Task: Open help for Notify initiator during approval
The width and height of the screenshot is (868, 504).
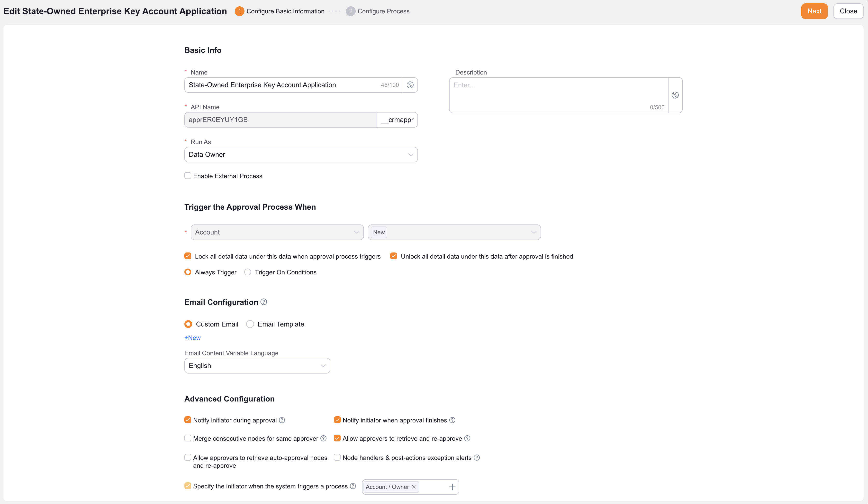Action: pyautogui.click(x=282, y=420)
